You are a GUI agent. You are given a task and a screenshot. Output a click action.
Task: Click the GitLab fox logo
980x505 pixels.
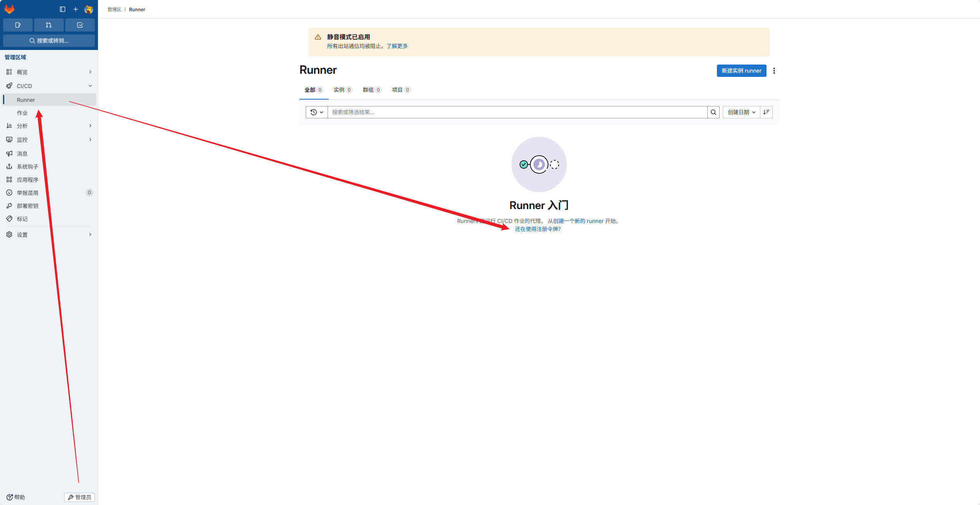click(x=9, y=9)
